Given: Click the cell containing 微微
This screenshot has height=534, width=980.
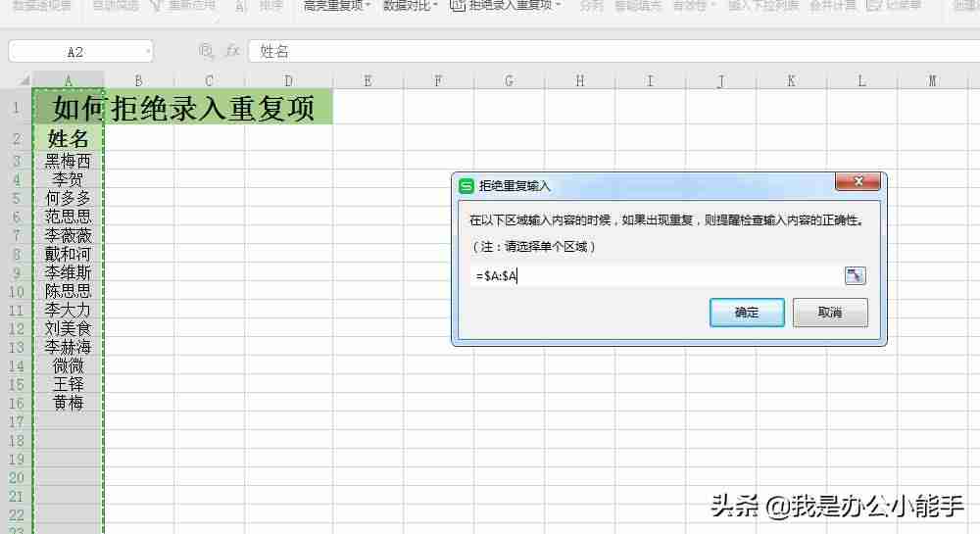Looking at the screenshot, I should [x=69, y=366].
